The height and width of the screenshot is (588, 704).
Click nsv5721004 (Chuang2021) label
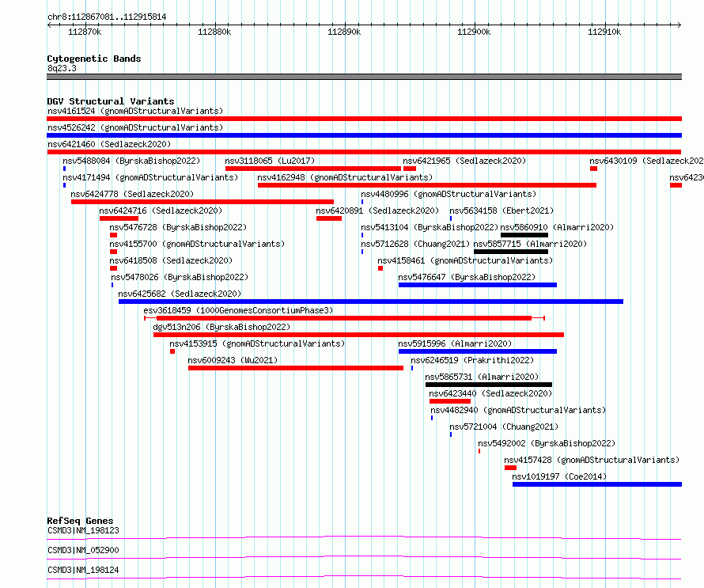click(504, 427)
